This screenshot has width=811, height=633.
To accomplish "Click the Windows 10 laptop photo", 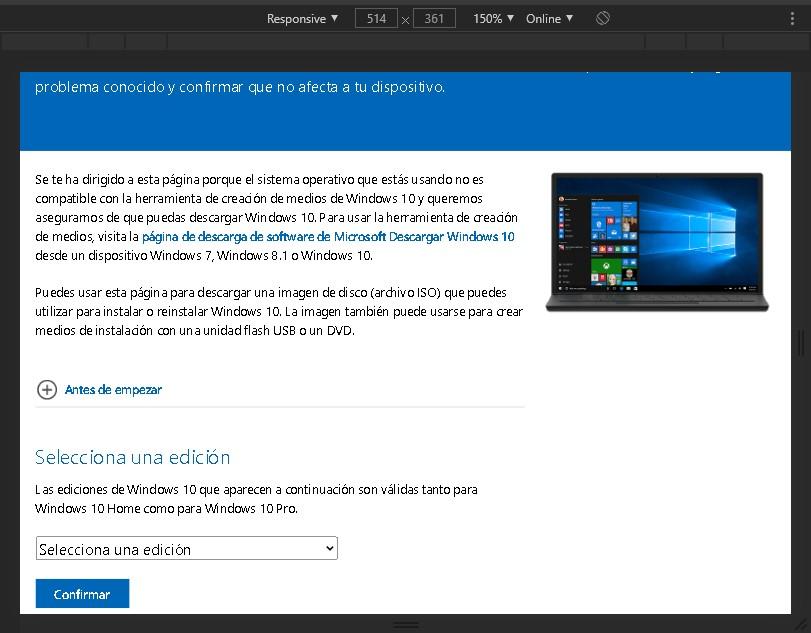I will pos(657,242).
